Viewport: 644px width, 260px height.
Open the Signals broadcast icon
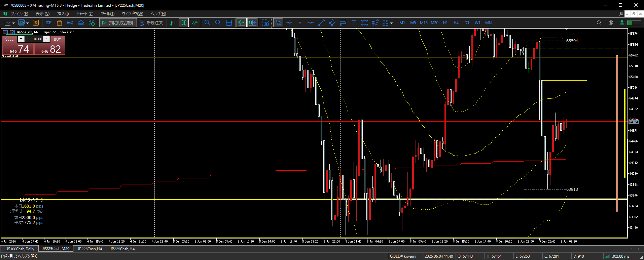(x=70, y=23)
